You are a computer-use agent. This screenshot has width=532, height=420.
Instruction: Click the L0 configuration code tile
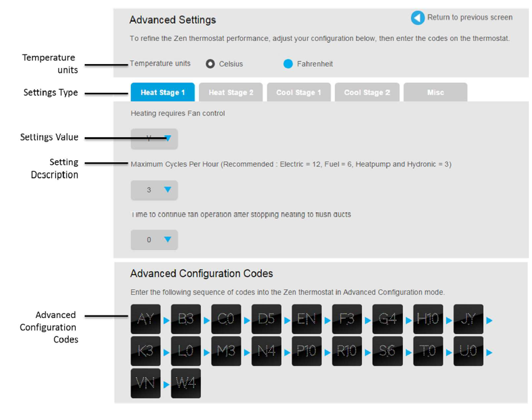tap(186, 351)
